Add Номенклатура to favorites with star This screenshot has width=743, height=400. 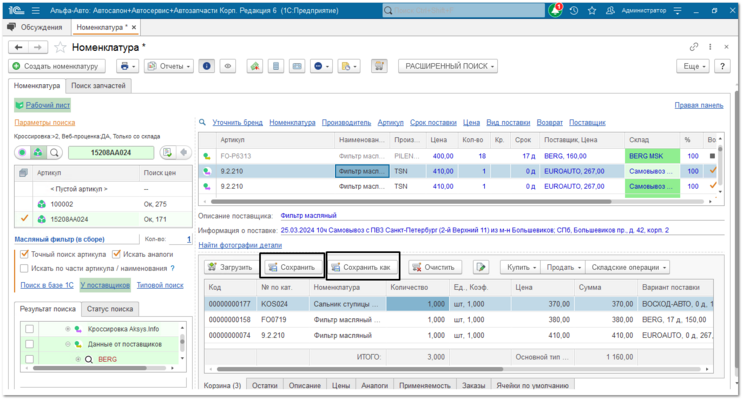(x=60, y=47)
